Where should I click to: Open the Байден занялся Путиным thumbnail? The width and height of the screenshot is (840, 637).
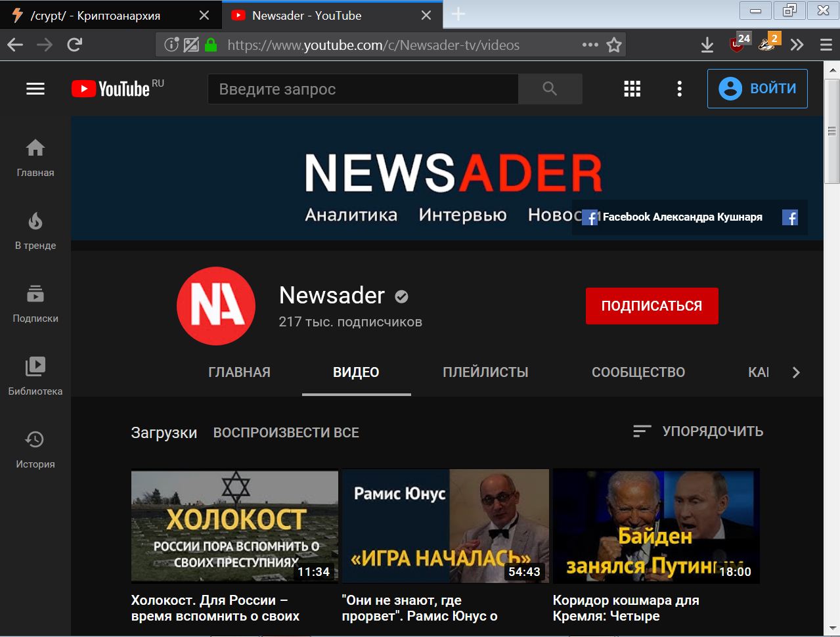pos(656,526)
